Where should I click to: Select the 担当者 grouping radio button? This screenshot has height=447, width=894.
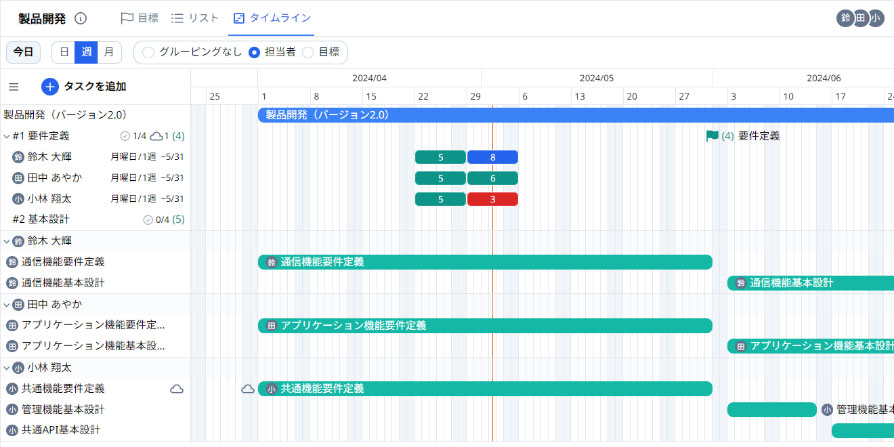[254, 52]
